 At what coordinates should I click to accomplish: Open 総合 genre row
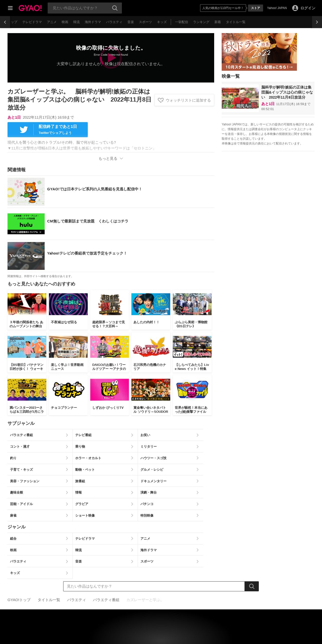point(40,539)
